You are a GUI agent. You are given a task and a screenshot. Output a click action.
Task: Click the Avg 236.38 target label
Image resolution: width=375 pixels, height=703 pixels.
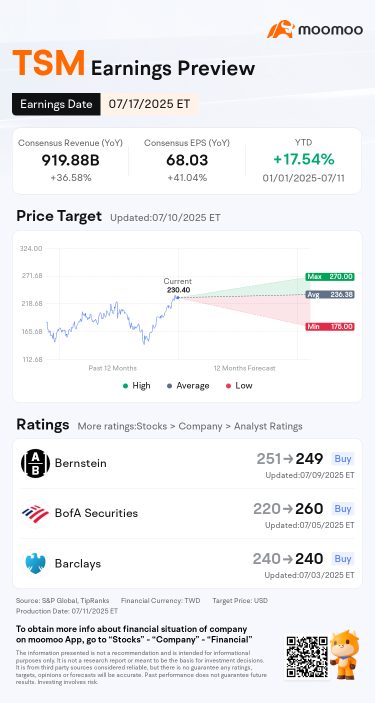click(x=330, y=295)
